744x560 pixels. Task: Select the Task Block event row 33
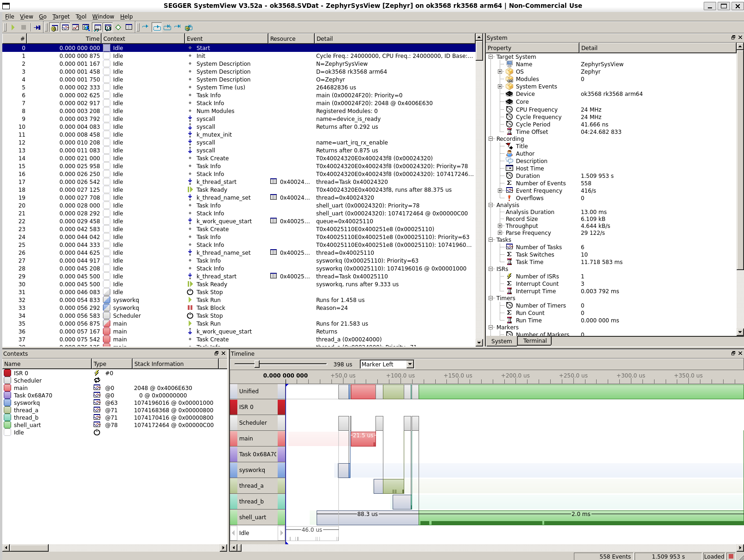point(238,308)
